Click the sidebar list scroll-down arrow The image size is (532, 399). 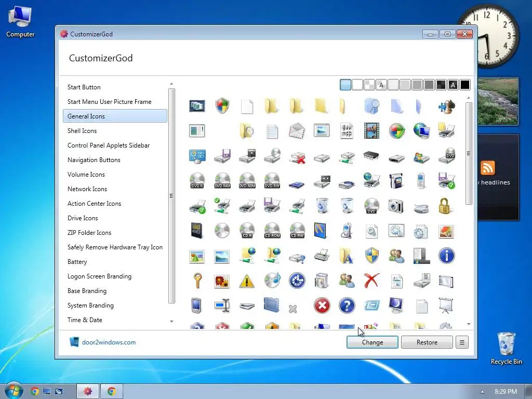coord(171,321)
